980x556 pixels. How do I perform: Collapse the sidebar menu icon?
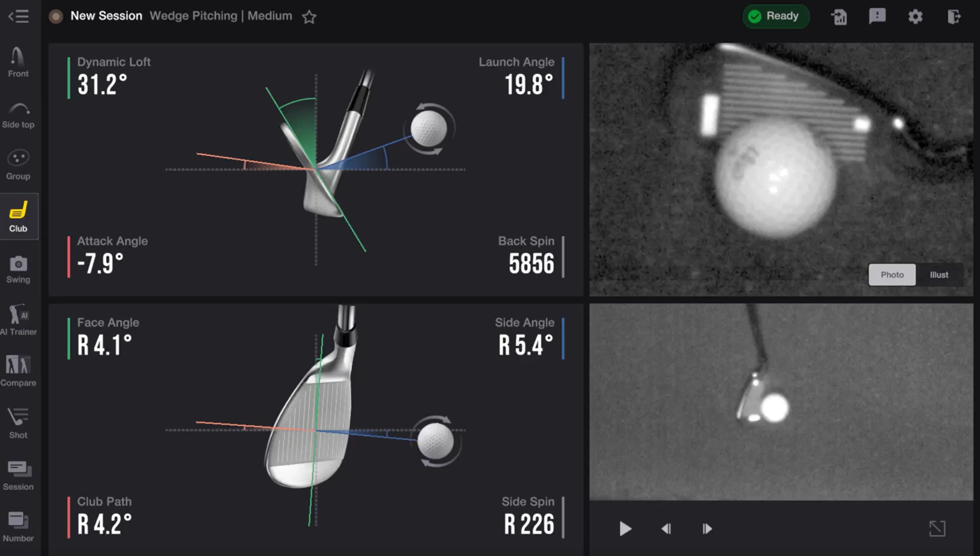tap(18, 16)
